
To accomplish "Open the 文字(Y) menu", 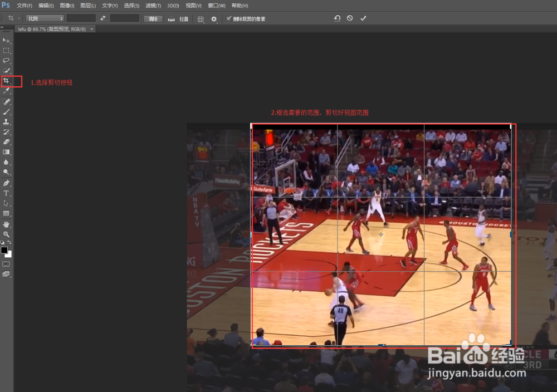I will pos(110,6).
